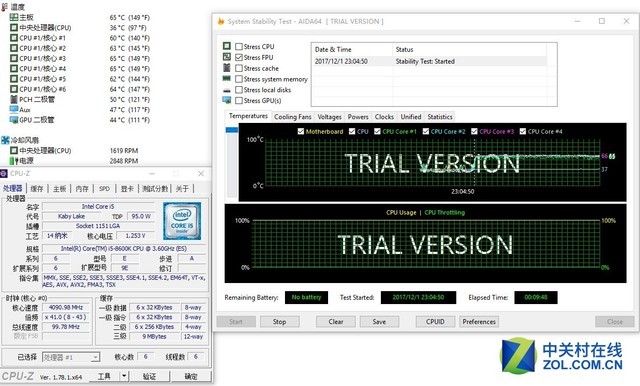The height and width of the screenshot is (386, 640).
Task: Click the GPU 二极管 display icon
Action: 13,120
